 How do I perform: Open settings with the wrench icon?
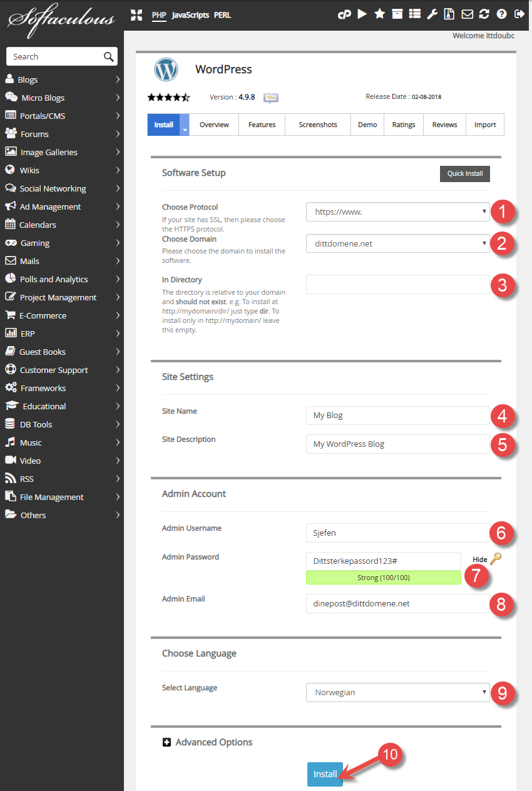pyautogui.click(x=432, y=14)
